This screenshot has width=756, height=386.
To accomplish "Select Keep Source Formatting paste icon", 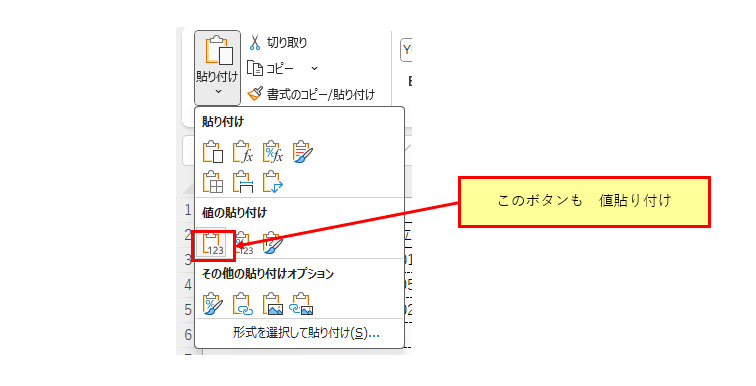I will click(x=303, y=153).
